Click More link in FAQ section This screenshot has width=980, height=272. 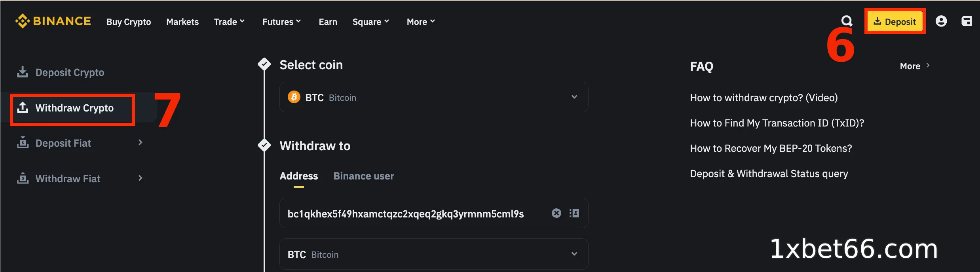point(914,66)
